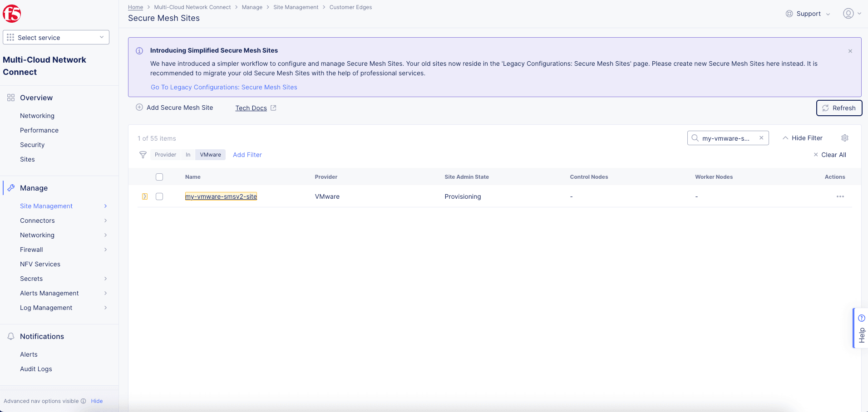Viewport: 868px width, 412px height.
Task: Click the filter funnel icon
Action: click(143, 155)
